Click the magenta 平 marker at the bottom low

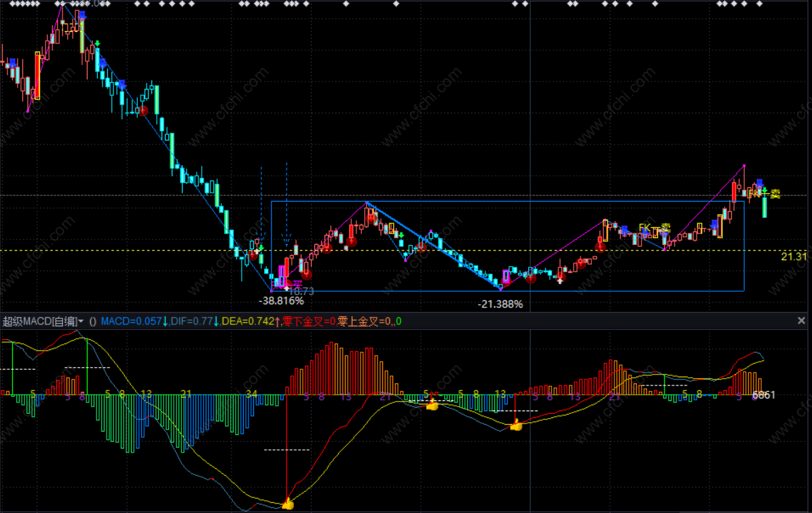point(297,284)
